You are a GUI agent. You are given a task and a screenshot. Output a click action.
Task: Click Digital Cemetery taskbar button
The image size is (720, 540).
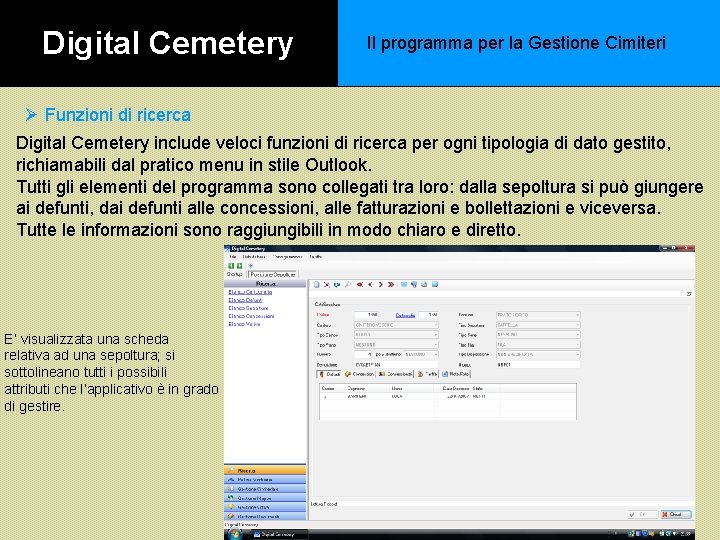pos(278,534)
